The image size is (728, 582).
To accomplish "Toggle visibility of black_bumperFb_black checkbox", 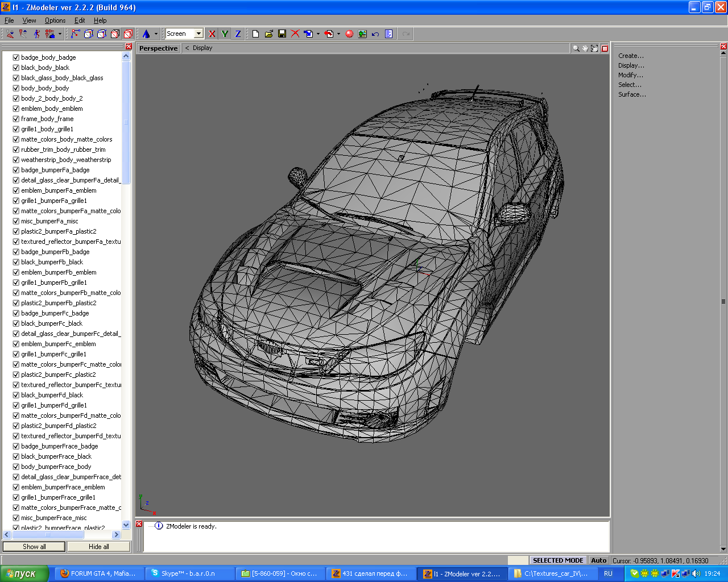I will coord(16,262).
